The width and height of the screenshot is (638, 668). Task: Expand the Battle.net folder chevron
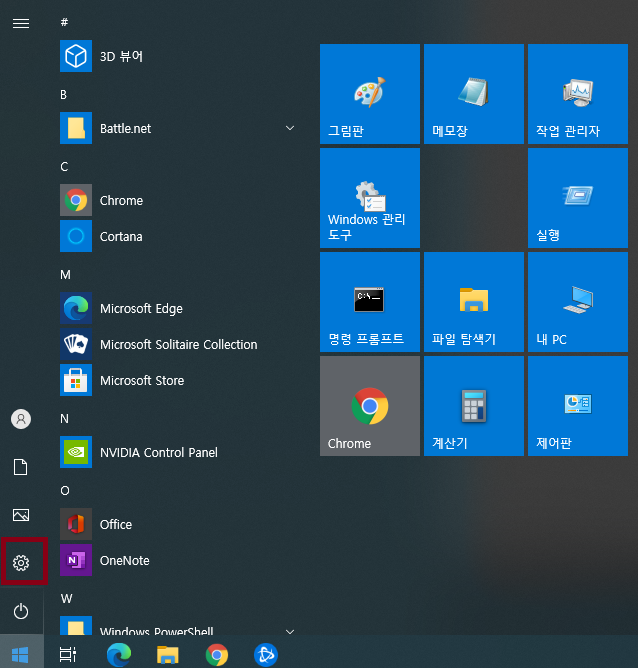290,128
